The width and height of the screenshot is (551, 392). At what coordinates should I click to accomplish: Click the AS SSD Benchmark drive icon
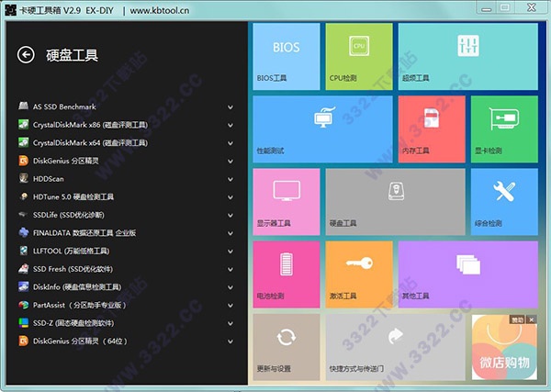pyautogui.click(x=24, y=106)
